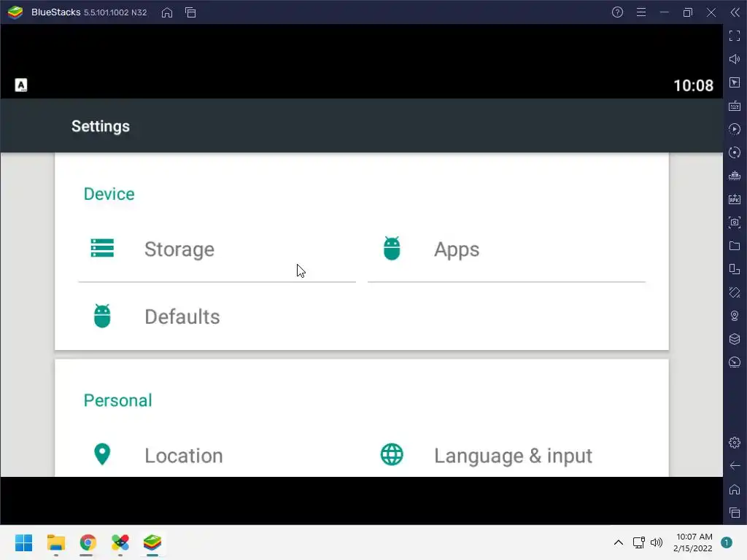Click the rotate screen icon in sidebar

(735, 269)
